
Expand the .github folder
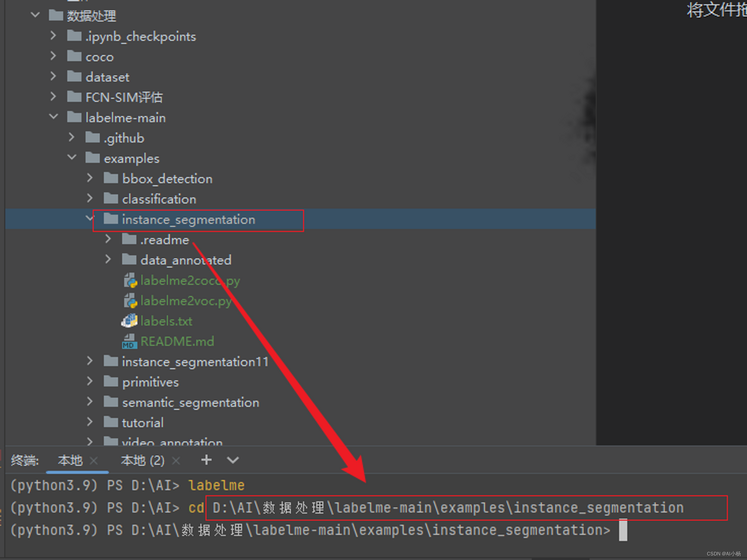[71, 137]
